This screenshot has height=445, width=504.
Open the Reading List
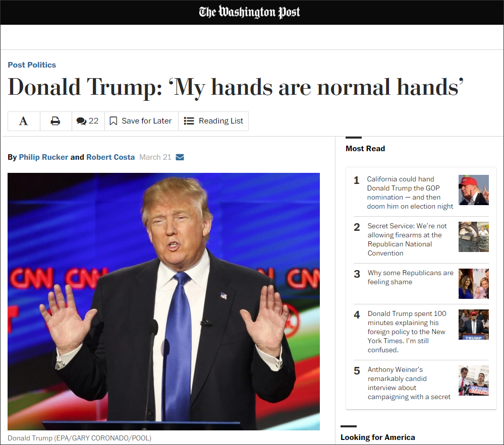[213, 121]
